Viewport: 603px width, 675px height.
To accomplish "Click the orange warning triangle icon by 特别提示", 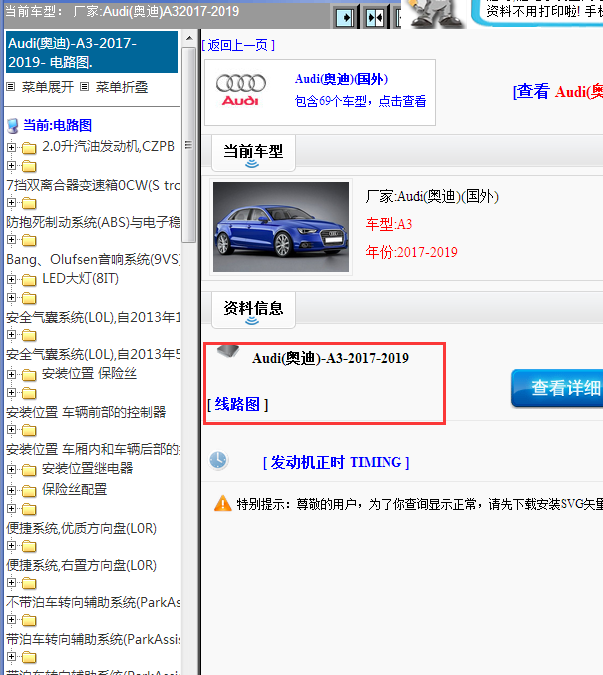I will click(x=223, y=503).
